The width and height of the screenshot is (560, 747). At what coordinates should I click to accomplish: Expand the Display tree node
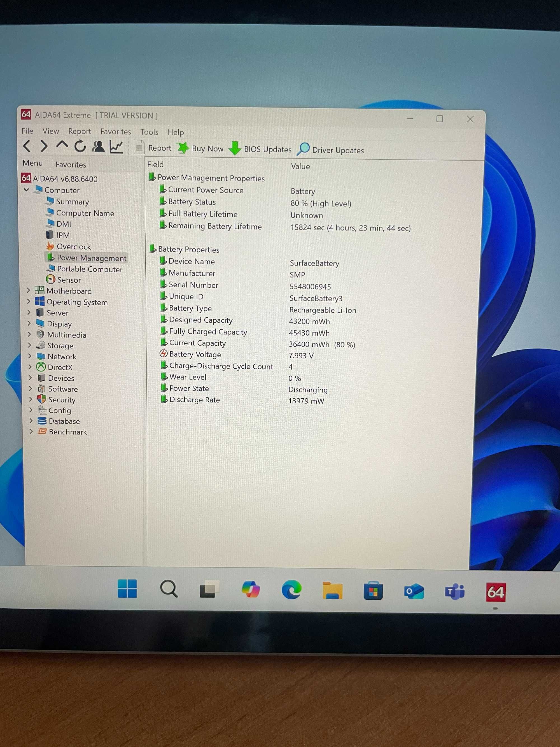29,323
